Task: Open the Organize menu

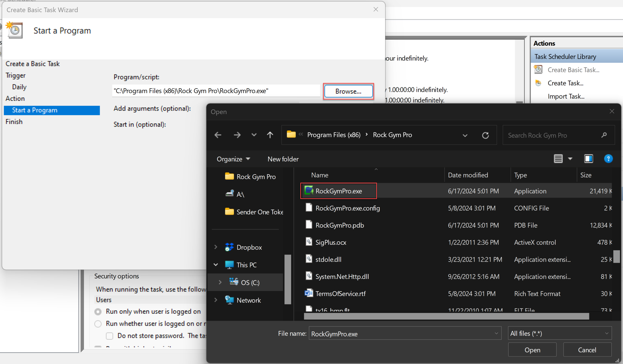Action: [x=233, y=159]
